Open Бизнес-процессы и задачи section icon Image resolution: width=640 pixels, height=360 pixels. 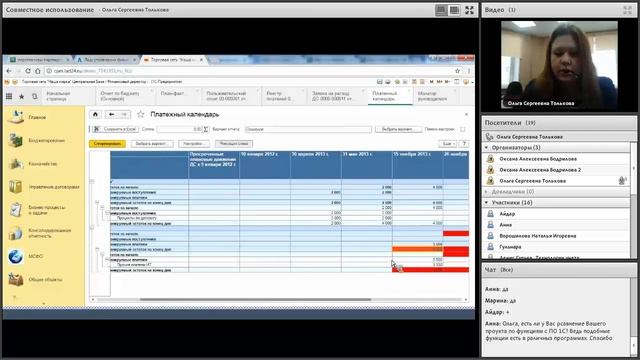click(16, 210)
